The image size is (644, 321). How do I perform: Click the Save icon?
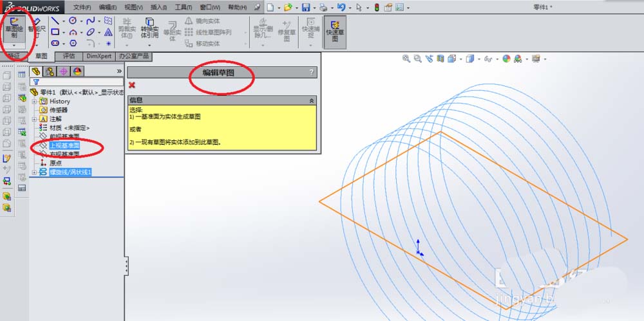(x=306, y=7)
